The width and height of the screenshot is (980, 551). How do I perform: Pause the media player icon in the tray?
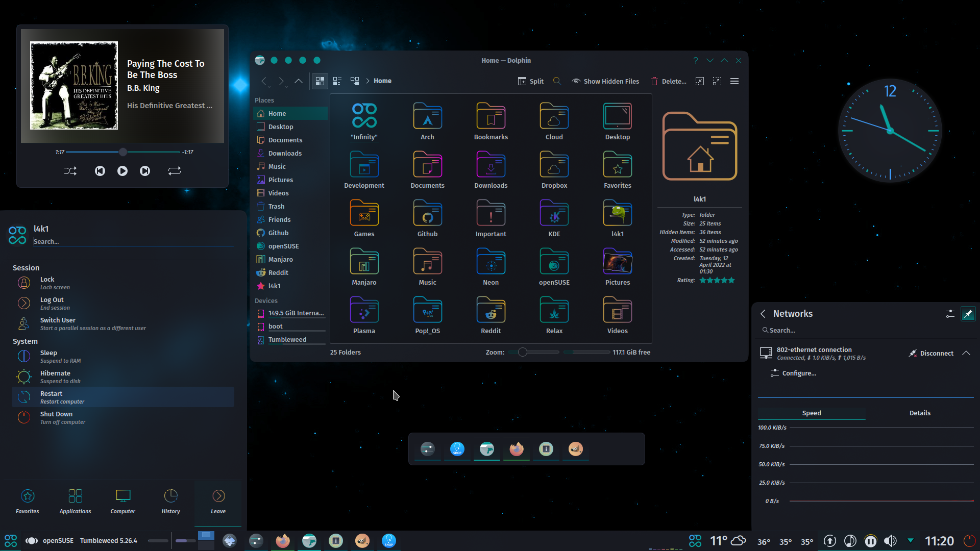tap(870, 541)
